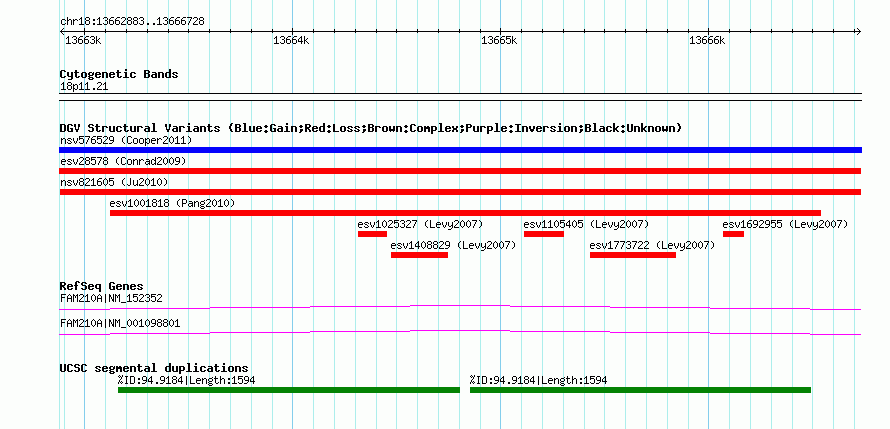Screen dimensions: 890x429
Task: Click the esv1025327 (Levy2007) label
Action: click(x=421, y=224)
